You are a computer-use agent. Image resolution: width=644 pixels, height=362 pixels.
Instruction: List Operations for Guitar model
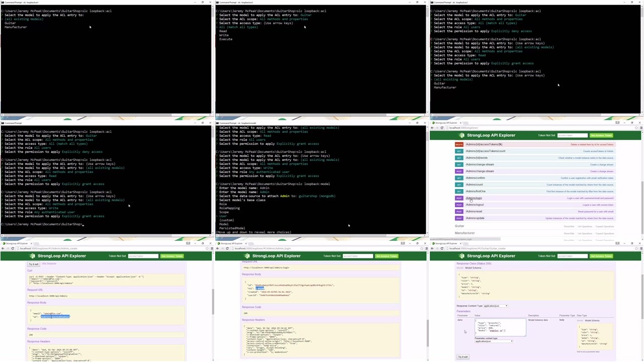(x=585, y=226)
